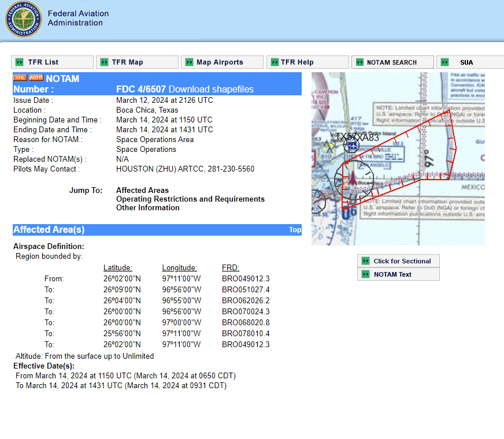Click latitude value 25°56'00"N
Screen dimensions: 504x439
(122, 333)
